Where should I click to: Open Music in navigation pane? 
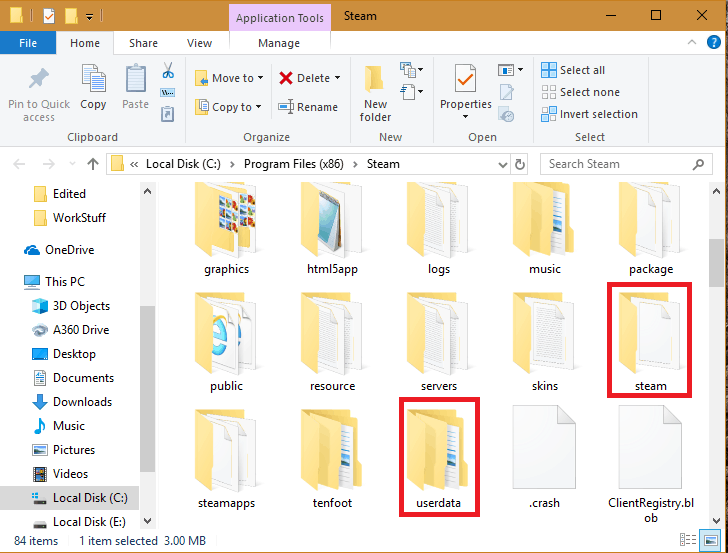[58, 426]
